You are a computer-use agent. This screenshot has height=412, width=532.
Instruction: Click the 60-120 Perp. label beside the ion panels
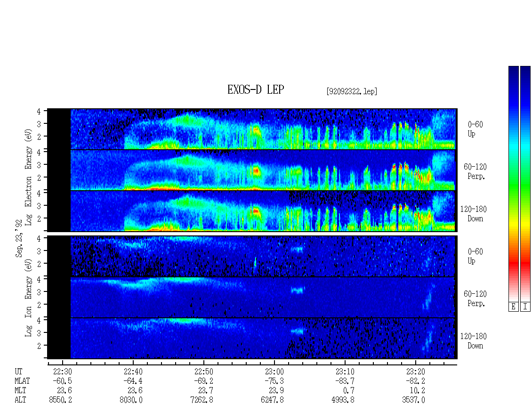475,299
